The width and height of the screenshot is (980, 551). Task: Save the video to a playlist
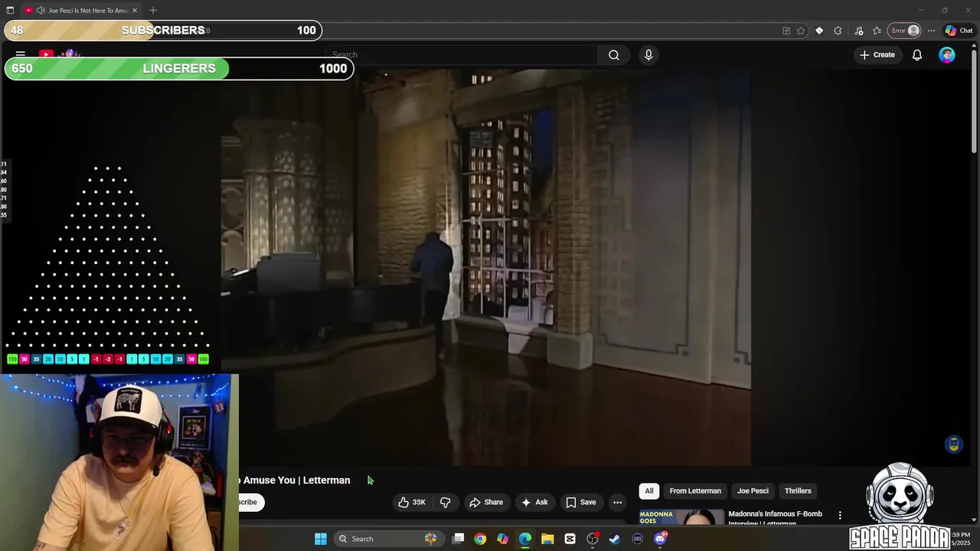[580, 502]
